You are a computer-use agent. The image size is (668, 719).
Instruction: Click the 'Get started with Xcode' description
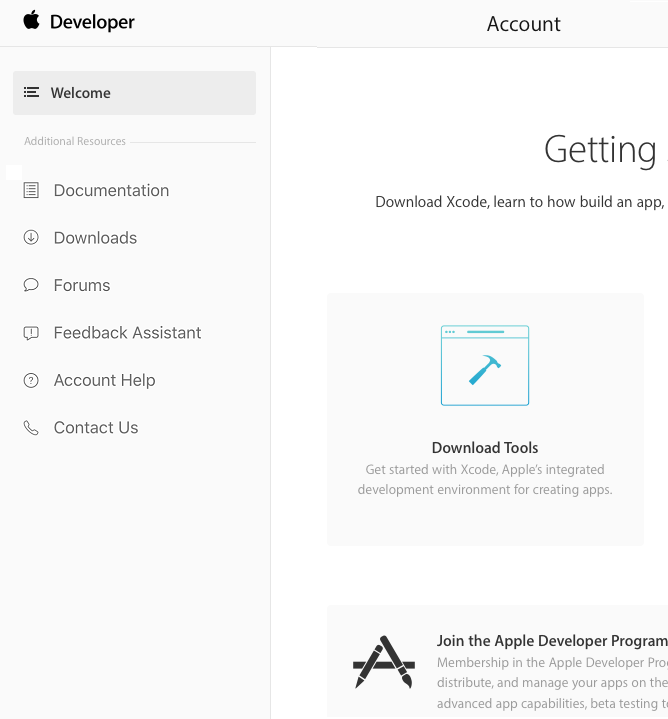pyautogui.click(x=485, y=480)
